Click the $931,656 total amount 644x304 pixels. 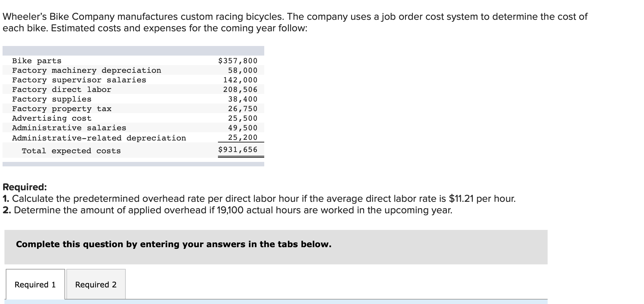(238, 149)
